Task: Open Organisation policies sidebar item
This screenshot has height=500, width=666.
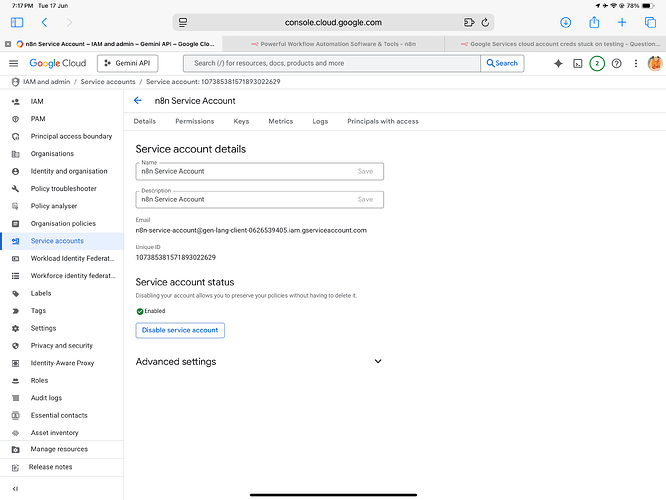Action: click(62, 223)
